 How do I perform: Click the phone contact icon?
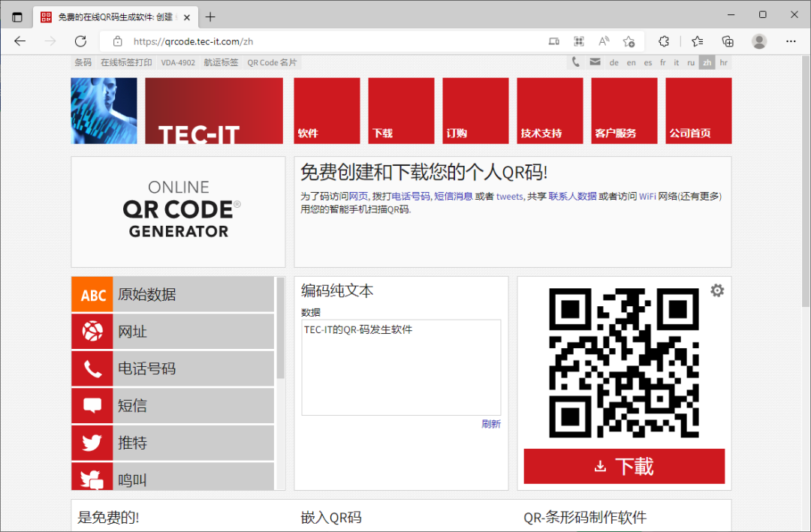point(576,62)
